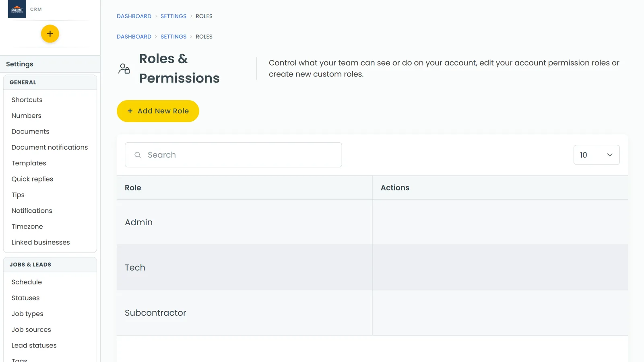Open the 10 rows-per-page dropdown
The image size is (644, 362).
[597, 155]
